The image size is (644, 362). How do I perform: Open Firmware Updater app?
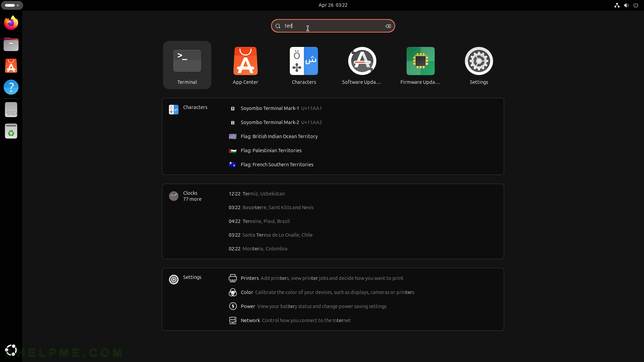(x=420, y=65)
